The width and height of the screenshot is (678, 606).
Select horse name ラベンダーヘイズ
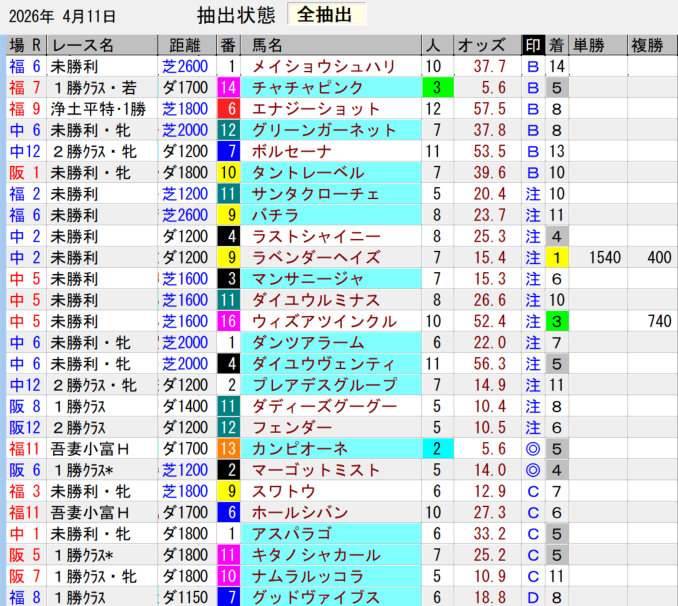pos(316,258)
